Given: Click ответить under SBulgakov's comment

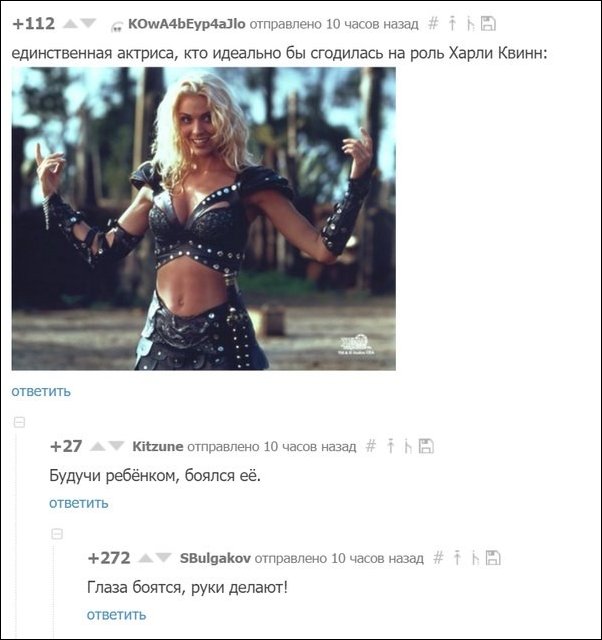Looking at the screenshot, I should tap(116, 615).
